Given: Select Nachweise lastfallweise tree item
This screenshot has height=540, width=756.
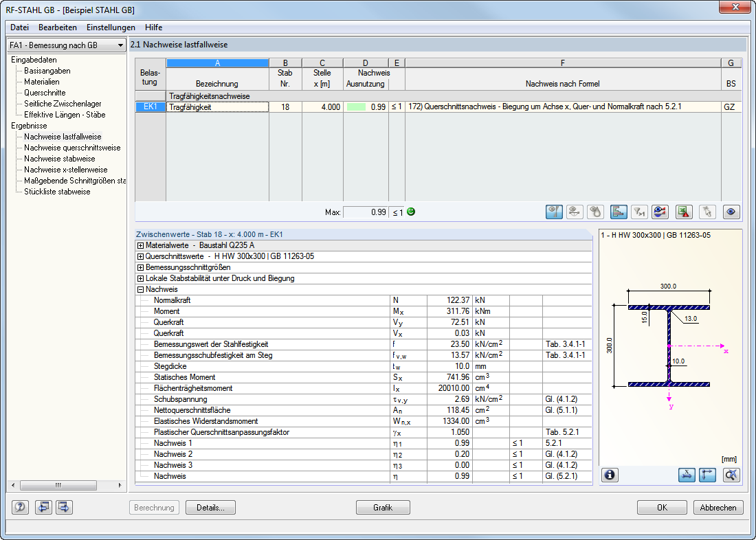Looking at the screenshot, I should click(63, 137).
